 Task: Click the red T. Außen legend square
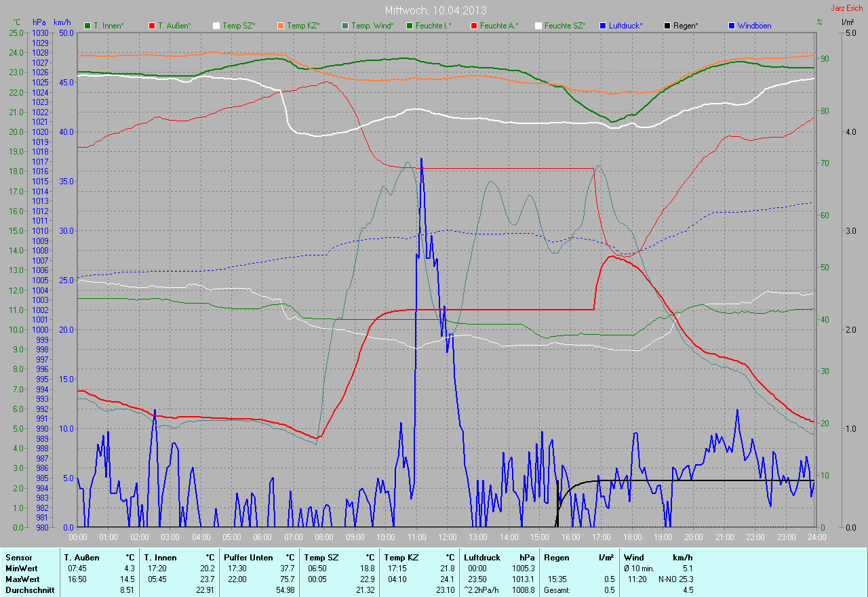[x=152, y=26]
